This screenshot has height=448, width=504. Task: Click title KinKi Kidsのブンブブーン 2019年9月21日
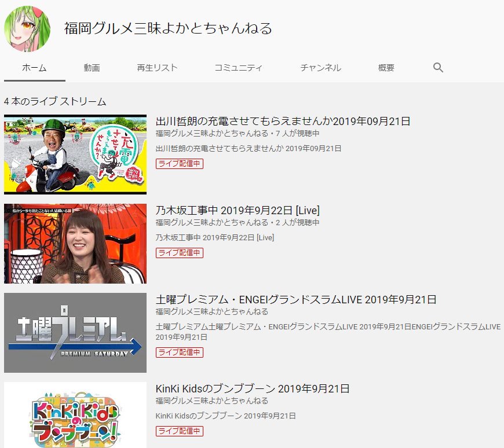[253, 389]
